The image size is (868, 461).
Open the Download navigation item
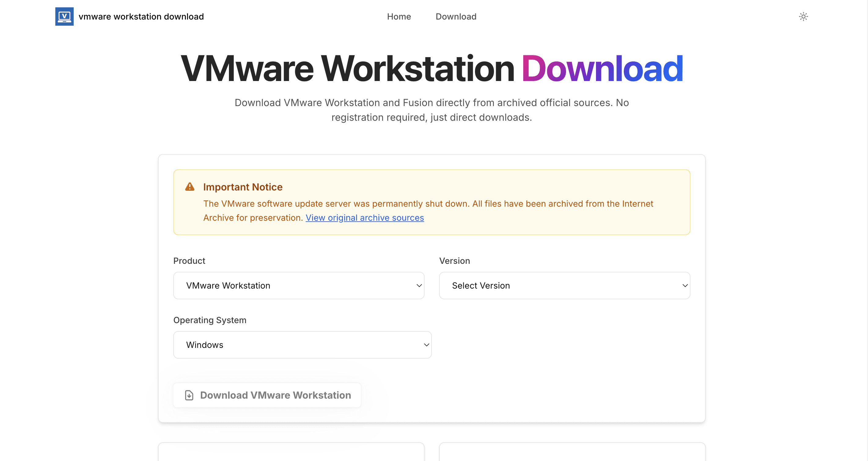click(x=456, y=17)
